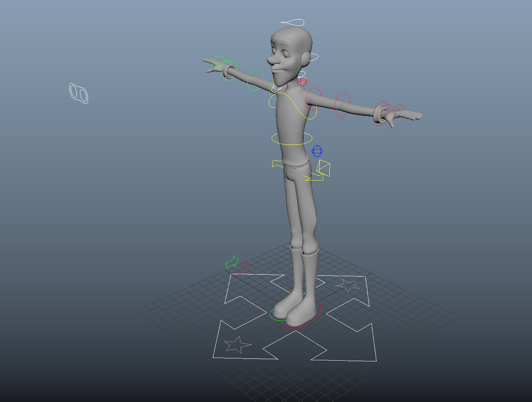The height and width of the screenshot is (402, 532).
Task: Pick the small red sphere control at the neck
Action: pyautogui.click(x=303, y=81)
